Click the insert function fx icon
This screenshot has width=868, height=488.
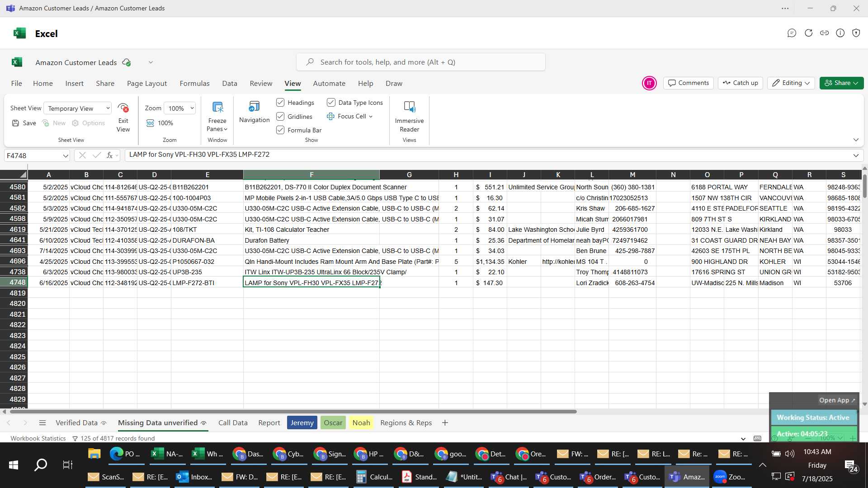[x=109, y=155]
